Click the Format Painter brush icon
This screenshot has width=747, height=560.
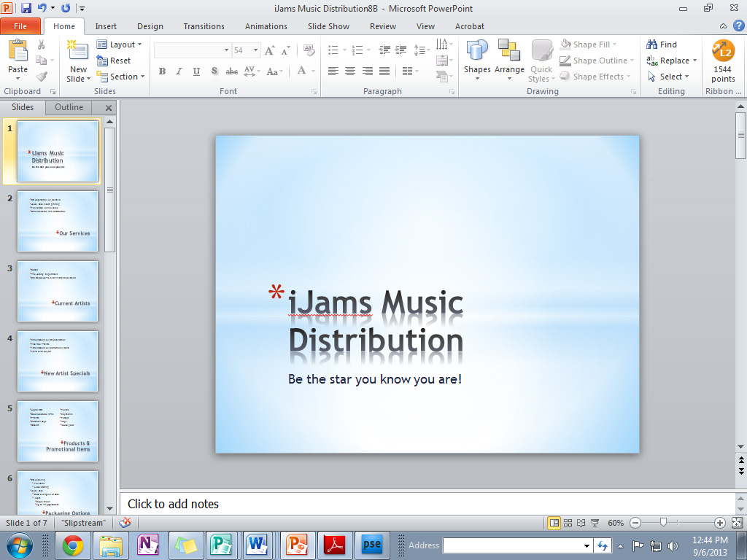click(x=42, y=77)
